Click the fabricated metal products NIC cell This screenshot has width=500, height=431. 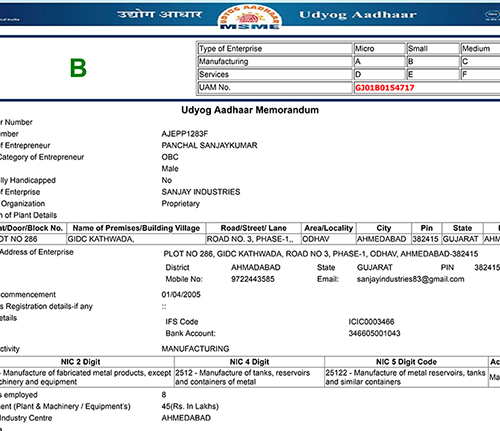[x=86, y=377]
